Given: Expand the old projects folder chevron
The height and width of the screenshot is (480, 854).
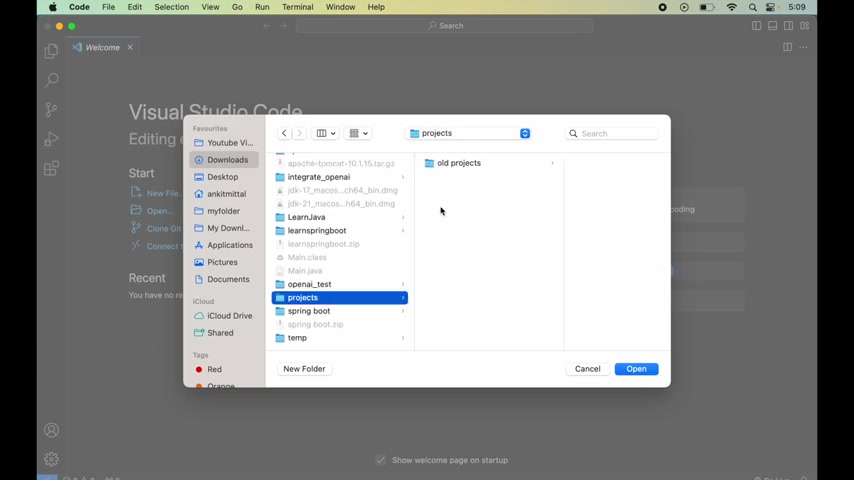Looking at the screenshot, I should [x=552, y=163].
